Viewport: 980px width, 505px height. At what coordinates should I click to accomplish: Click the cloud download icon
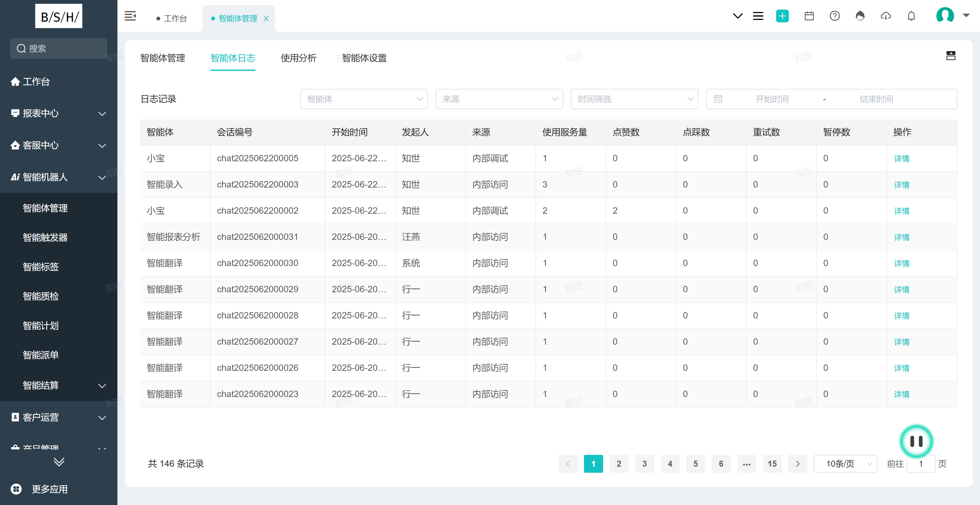[886, 16]
